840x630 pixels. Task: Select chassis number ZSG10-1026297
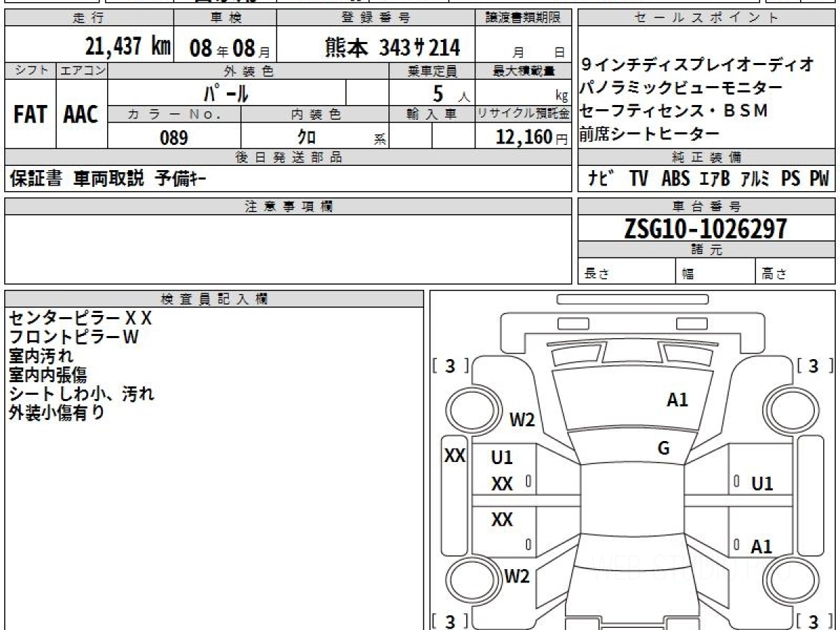[706, 228]
